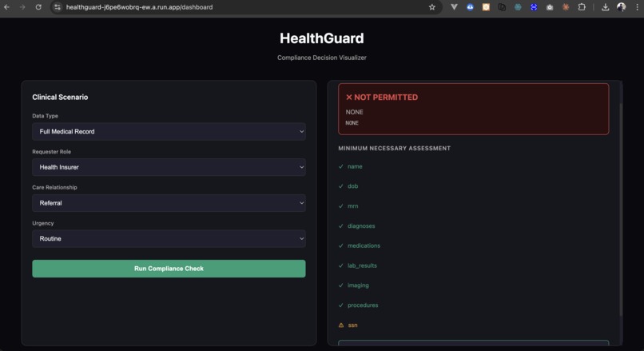The width and height of the screenshot is (644, 351).
Task: Select the 'medications' field text
Action: pyautogui.click(x=364, y=245)
